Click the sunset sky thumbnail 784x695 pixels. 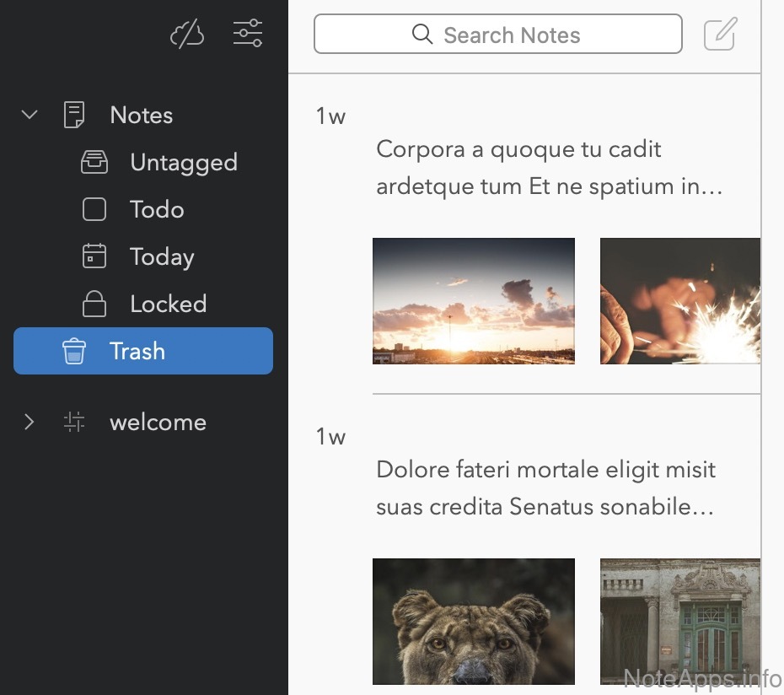(474, 301)
